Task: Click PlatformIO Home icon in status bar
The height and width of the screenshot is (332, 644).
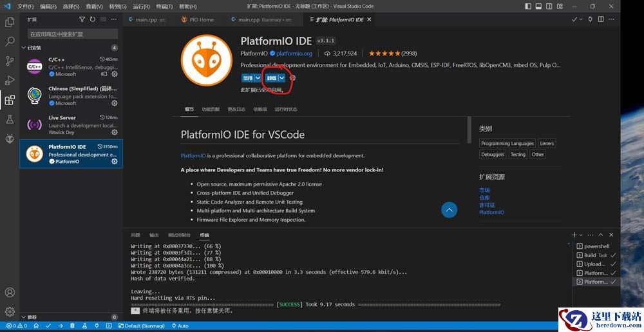Action: point(36,326)
